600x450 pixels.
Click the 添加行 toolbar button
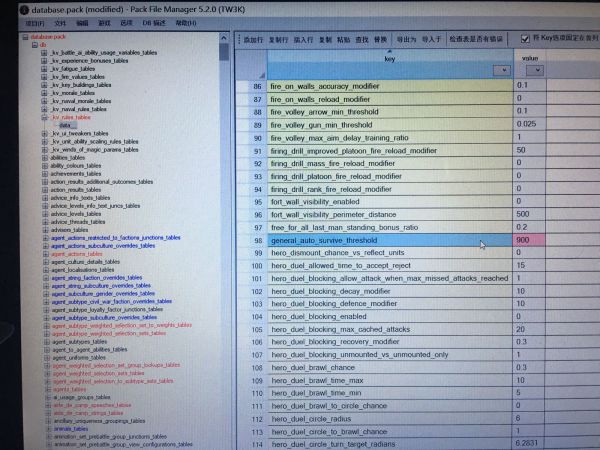coord(255,39)
